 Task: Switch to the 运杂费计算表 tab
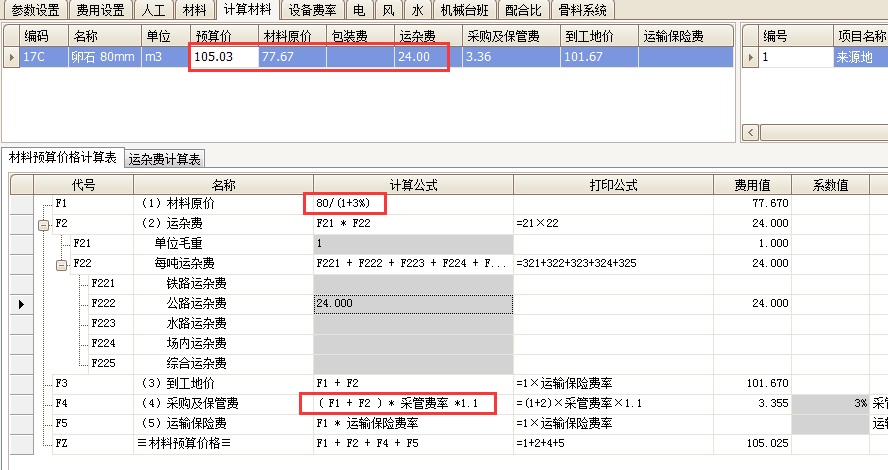click(x=165, y=159)
